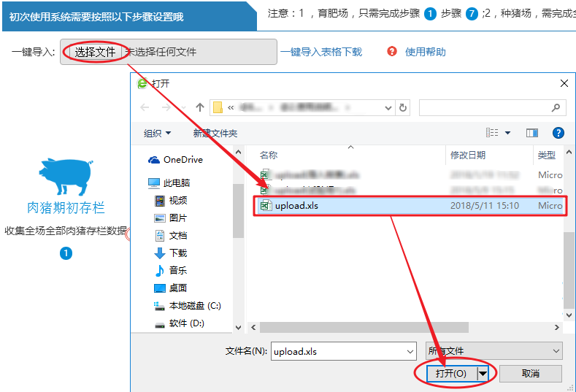576x392 pixels.
Task: Click the red 使用帮助 question mark icon
Action: (392, 52)
